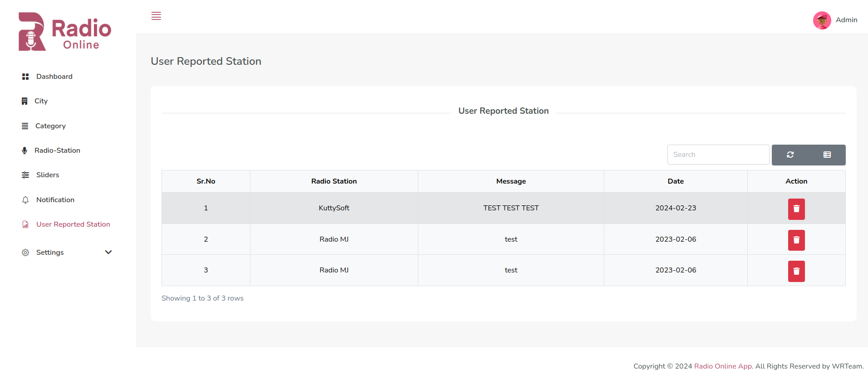Select Radio MJ in row 2
868x384 pixels.
point(334,239)
